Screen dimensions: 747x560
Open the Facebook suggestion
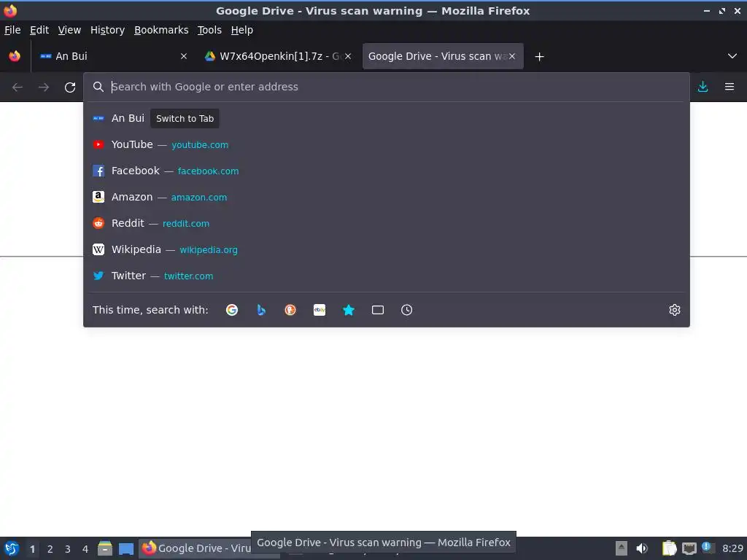(387, 171)
